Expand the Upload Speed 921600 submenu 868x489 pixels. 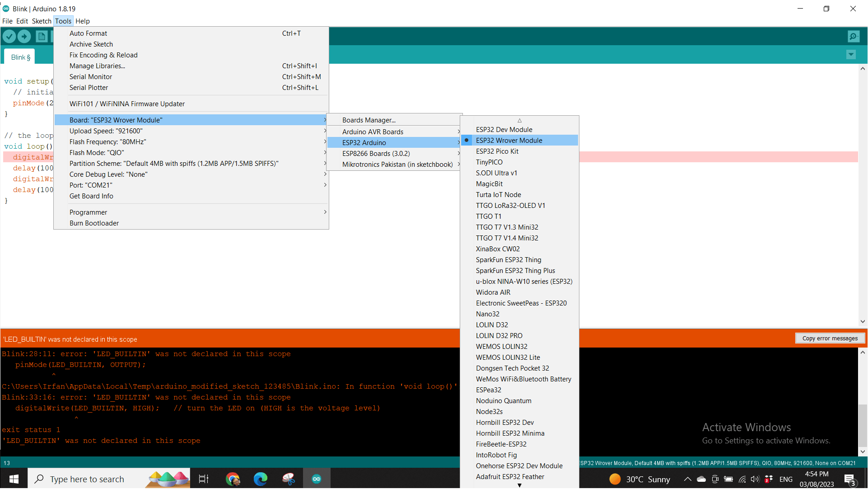[191, 131]
